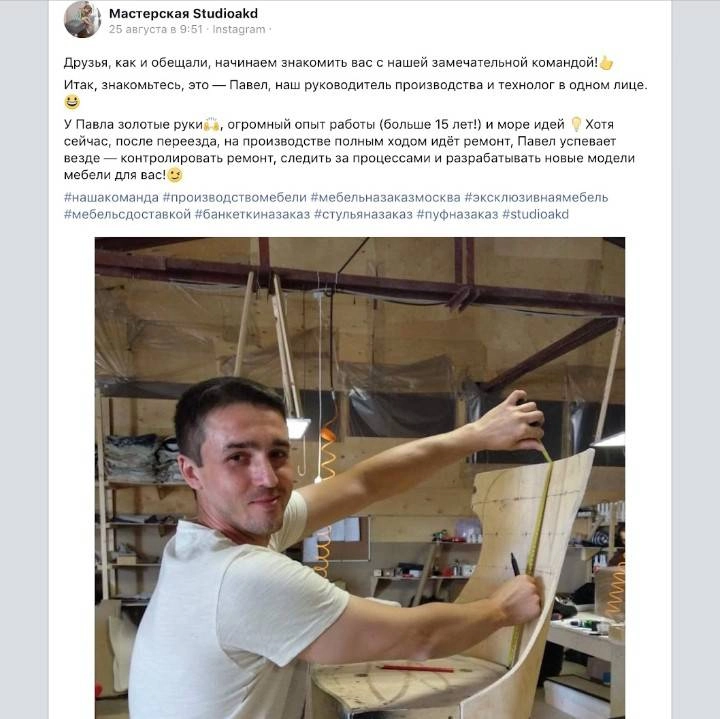Tap hashtag #банкеткиназаказ

click(x=251, y=214)
